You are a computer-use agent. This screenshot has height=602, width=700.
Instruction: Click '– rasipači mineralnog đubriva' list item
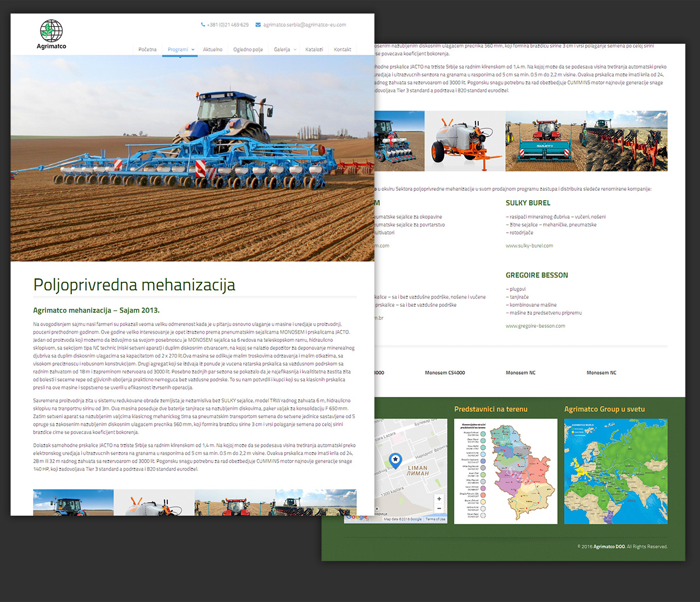coord(556,216)
